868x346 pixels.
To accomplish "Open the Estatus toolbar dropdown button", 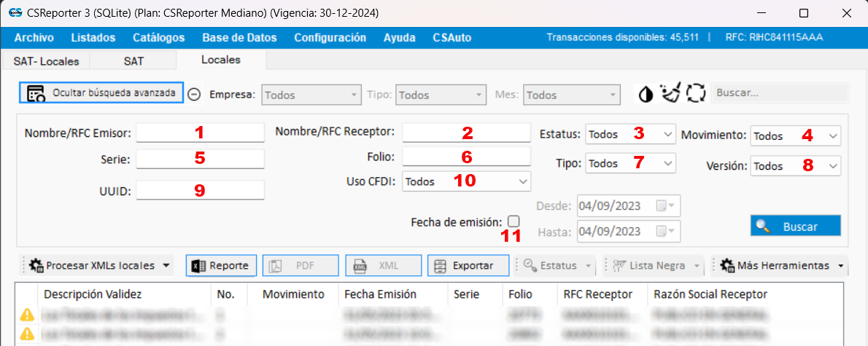I will click(x=557, y=266).
